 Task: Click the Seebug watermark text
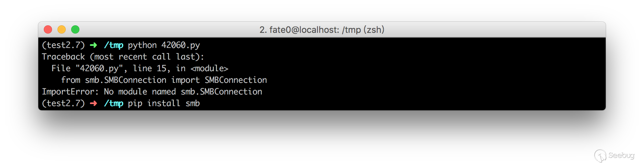621,155
